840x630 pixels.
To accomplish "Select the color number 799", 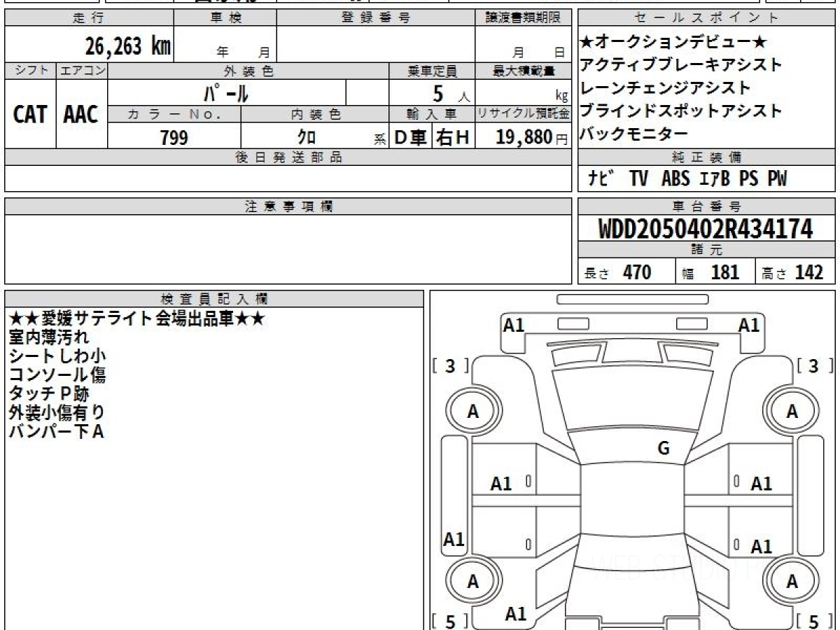I will 174,137.
